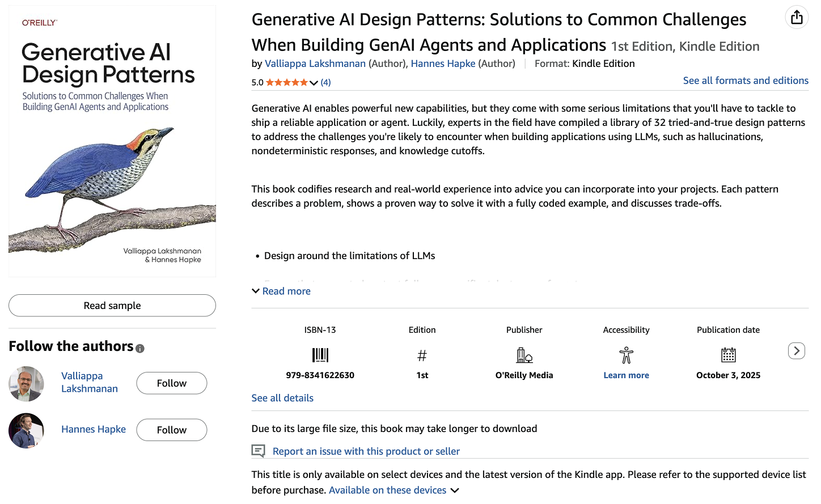Follow Valliappa Lakshmanan
The width and height of the screenshot is (821, 504).
[x=171, y=383]
